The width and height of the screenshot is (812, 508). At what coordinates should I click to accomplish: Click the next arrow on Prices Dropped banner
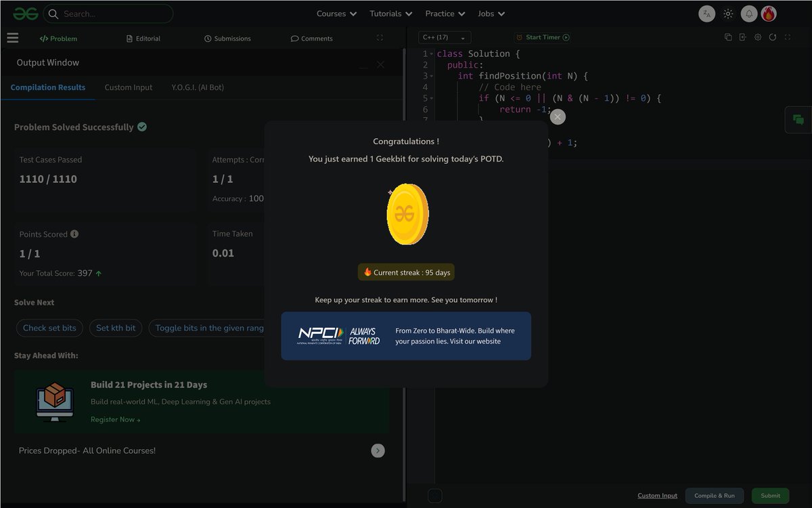pyautogui.click(x=378, y=450)
